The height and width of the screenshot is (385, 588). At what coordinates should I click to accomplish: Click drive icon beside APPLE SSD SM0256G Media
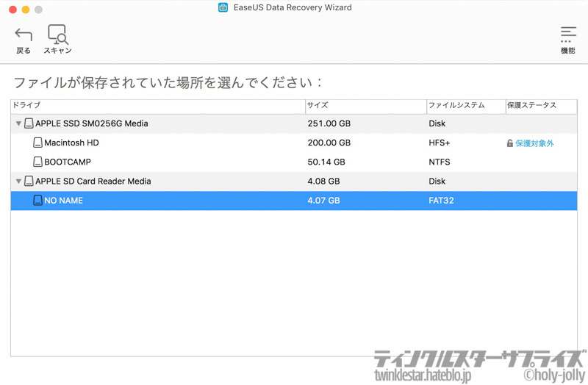(x=29, y=123)
